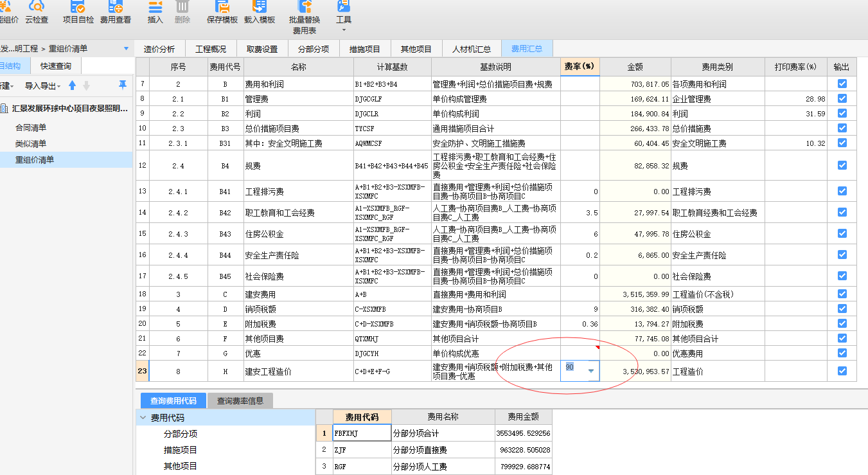Click the 删除 delete trash icon

(182, 13)
